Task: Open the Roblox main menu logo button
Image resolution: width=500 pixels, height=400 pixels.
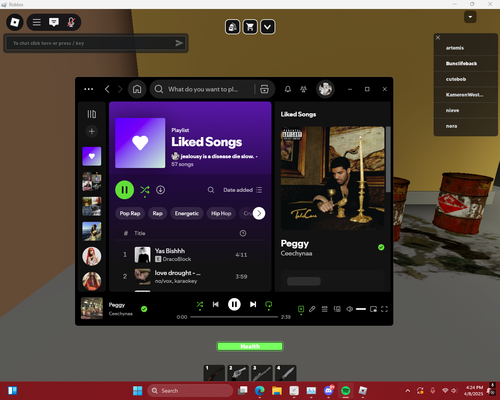Action: [15, 22]
